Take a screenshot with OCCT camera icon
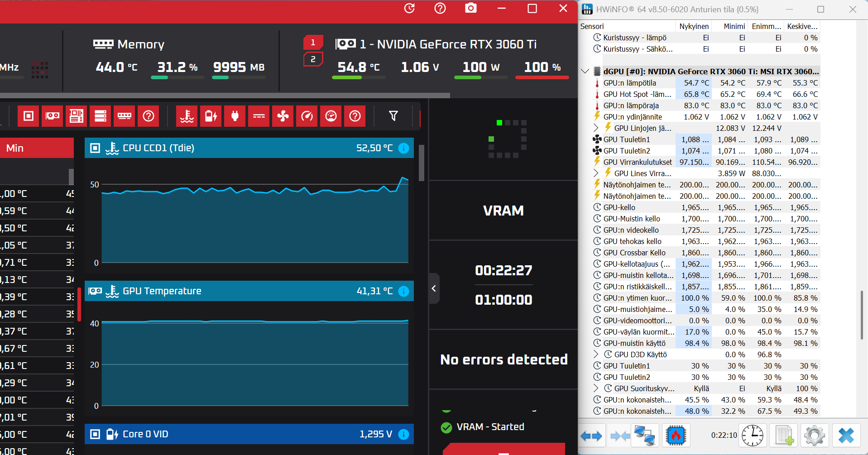Screen dimensions: 868x455 point(471,8)
